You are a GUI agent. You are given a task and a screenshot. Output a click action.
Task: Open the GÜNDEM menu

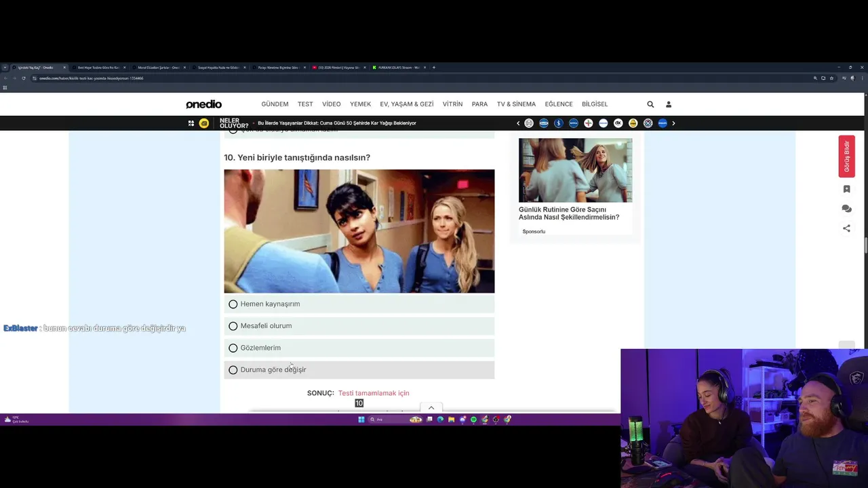[x=275, y=104]
